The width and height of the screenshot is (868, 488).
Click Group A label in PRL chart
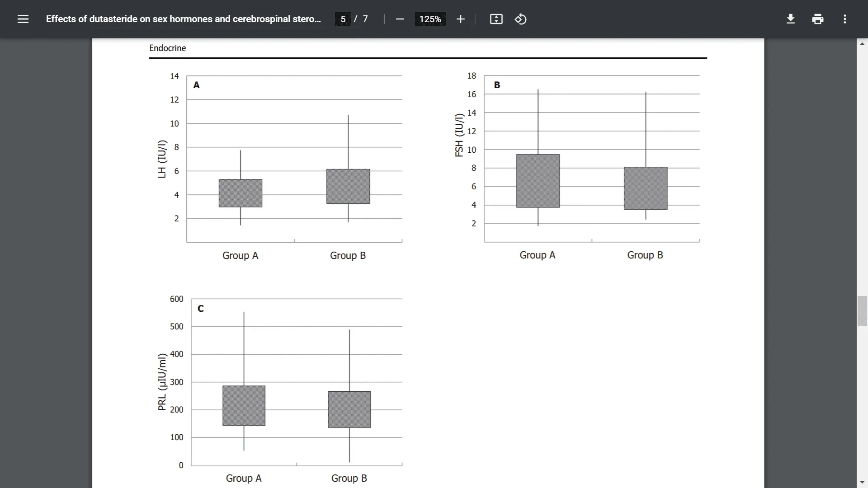(244, 478)
